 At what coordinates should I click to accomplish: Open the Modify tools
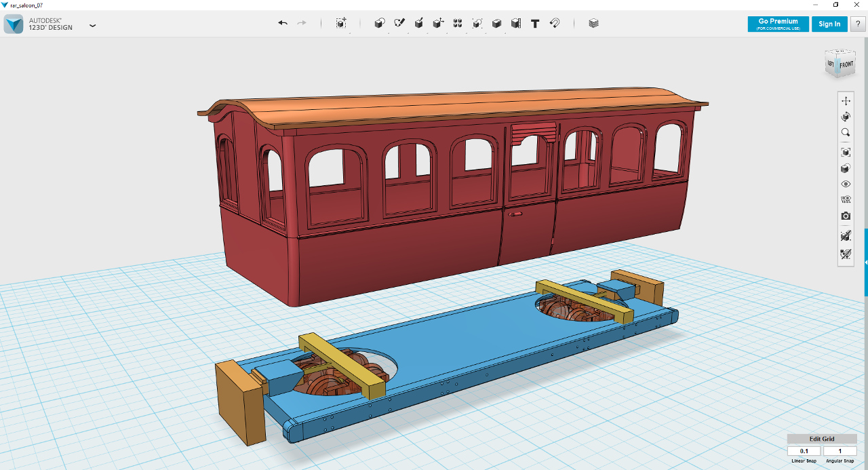click(438, 23)
